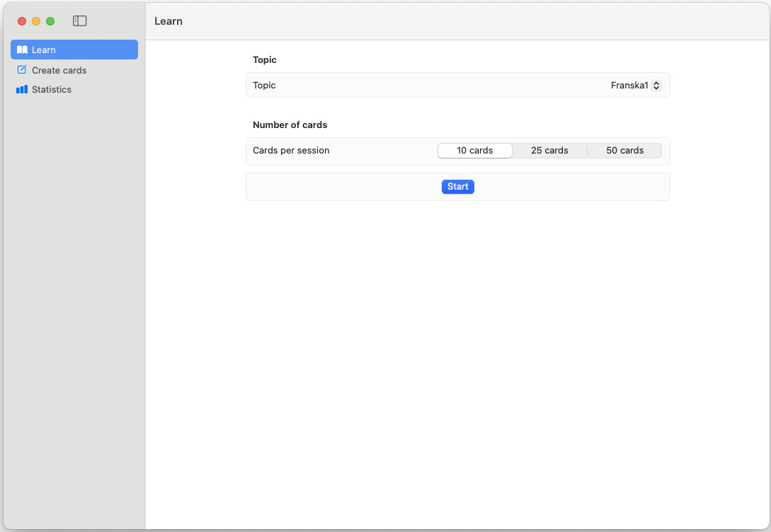The height and width of the screenshot is (532, 771).
Task: Select the 10 cards option
Action: tap(474, 151)
